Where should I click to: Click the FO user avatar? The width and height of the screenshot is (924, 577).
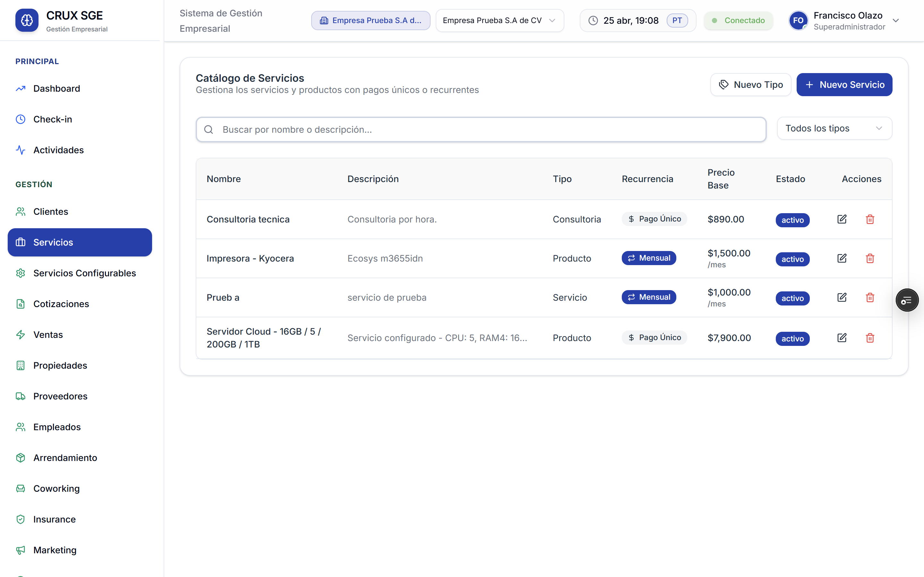(x=798, y=21)
